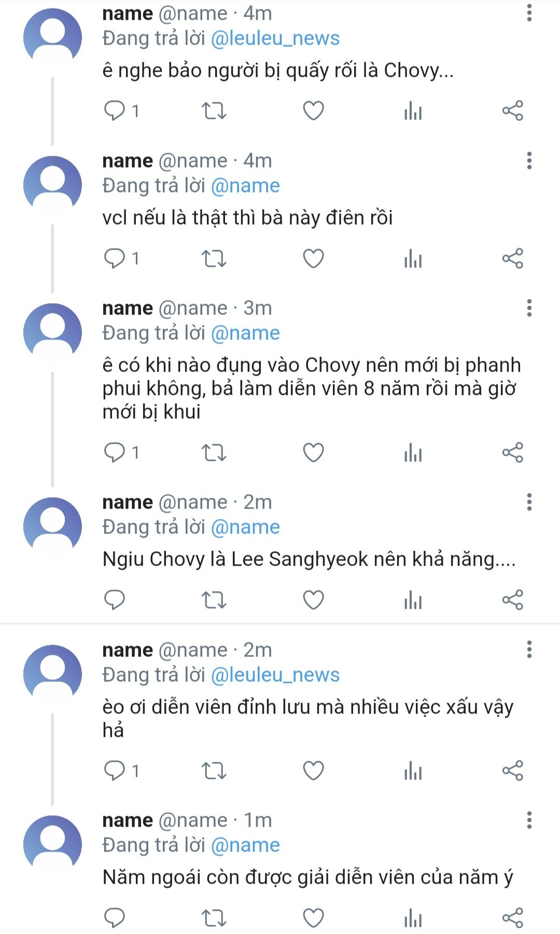View analytics for the 'Lee Sanghyeok' tweet
The height and width of the screenshot is (934, 560).
point(413,600)
